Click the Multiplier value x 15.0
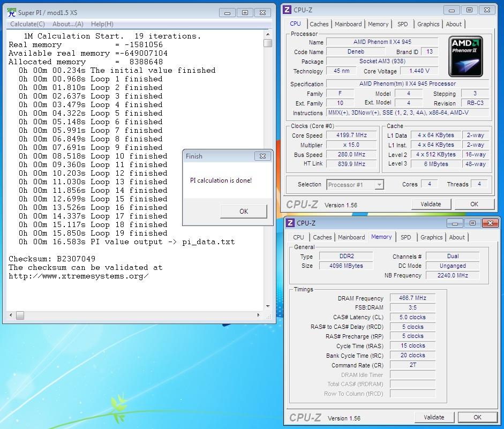Screen dimensions: 504x429 click(x=351, y=145)
